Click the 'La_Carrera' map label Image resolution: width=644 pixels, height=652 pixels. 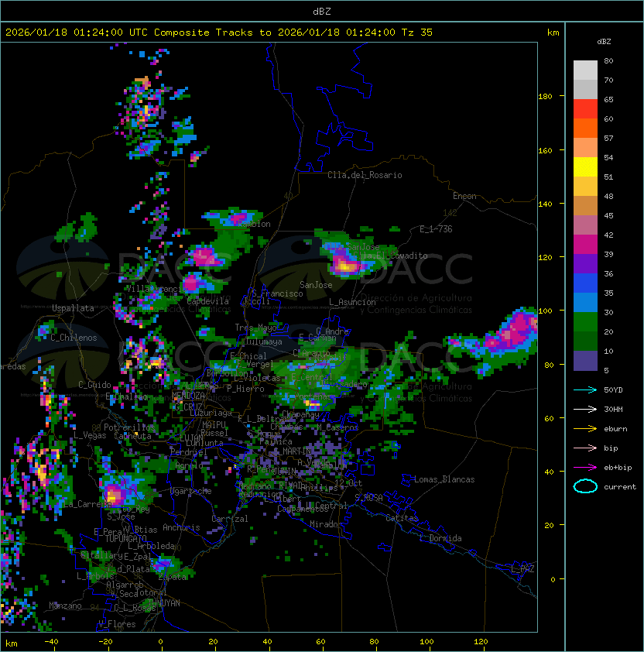[87, 504]
